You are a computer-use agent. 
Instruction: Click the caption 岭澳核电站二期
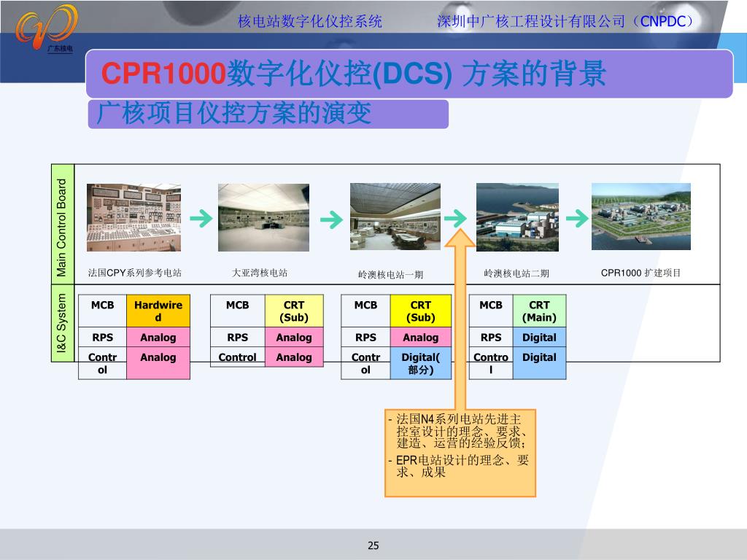tap(516, 273)
